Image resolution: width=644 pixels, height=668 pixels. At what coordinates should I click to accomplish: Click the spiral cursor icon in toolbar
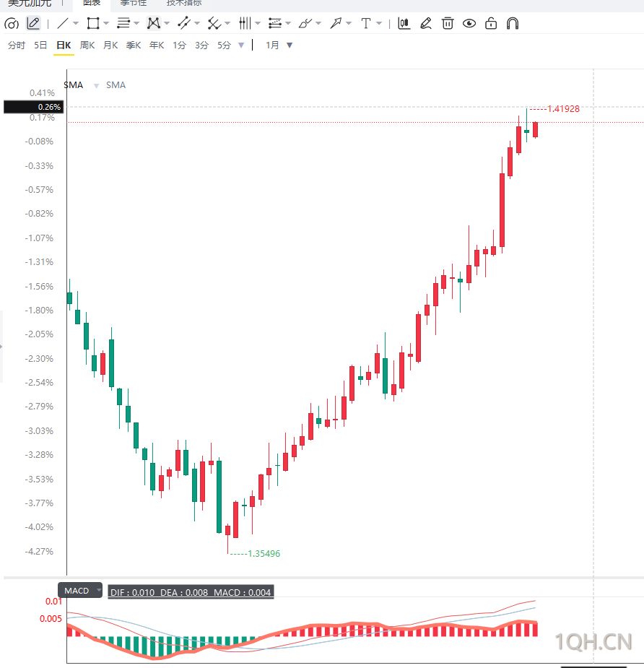(x=12, y=23)
